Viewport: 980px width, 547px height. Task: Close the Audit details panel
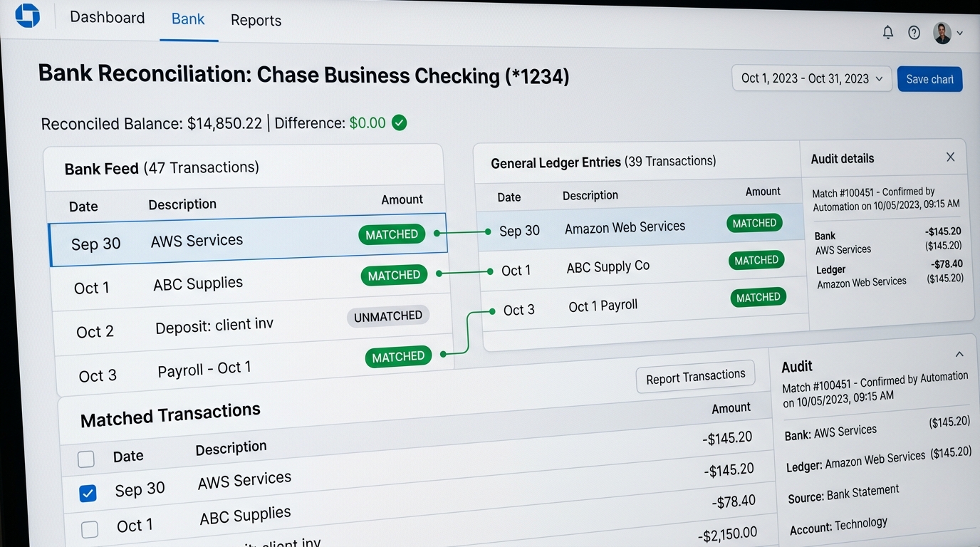coord(950,157)
